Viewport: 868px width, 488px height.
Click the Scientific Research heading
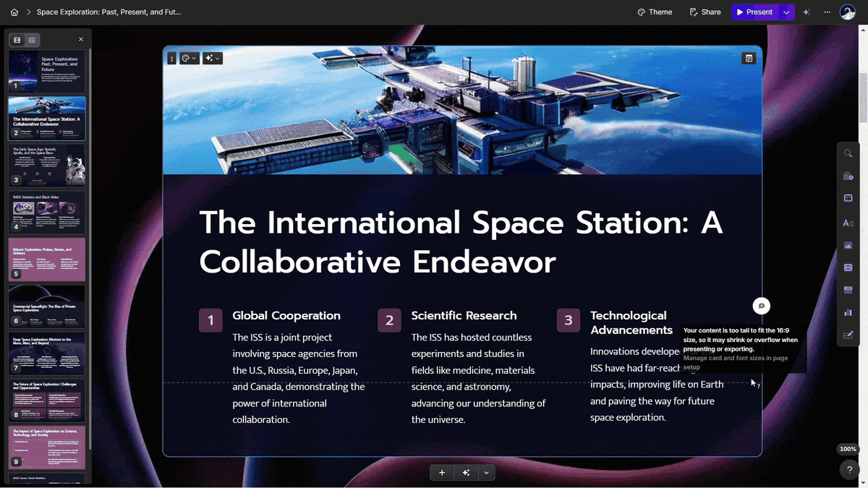(x=464, y=315)
